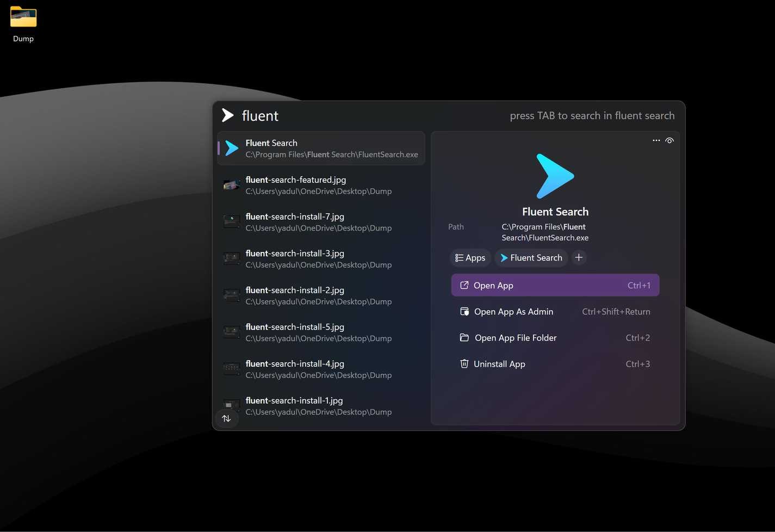Enable the Apps tag filter
Viewport: 775px width, 532px height.
coord(470,257)
